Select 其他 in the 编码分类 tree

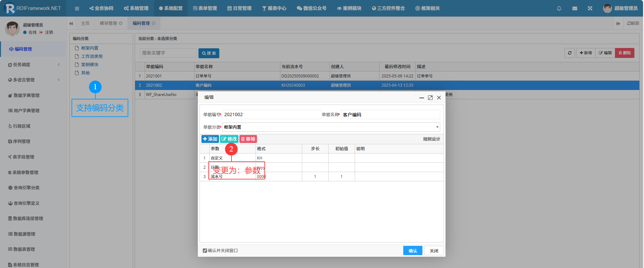(85, 73)
